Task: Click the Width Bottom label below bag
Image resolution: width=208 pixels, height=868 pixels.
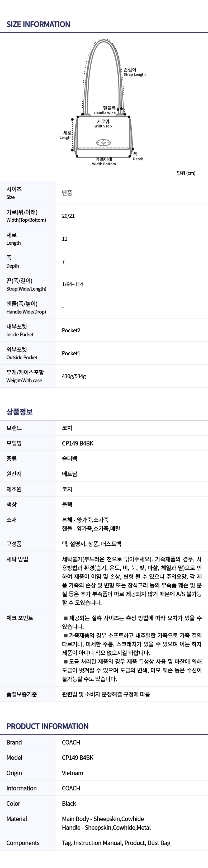Action: tap(104, 162)
